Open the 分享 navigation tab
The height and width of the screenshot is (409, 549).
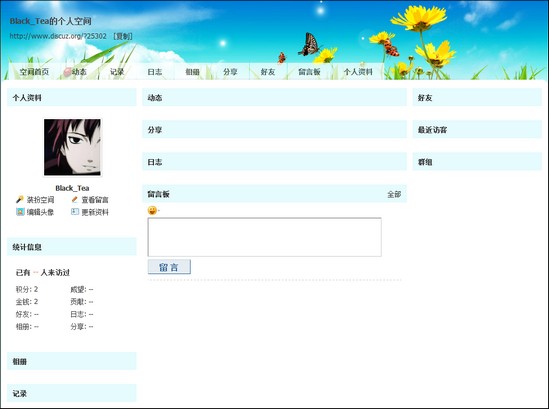tap(230, 72)
